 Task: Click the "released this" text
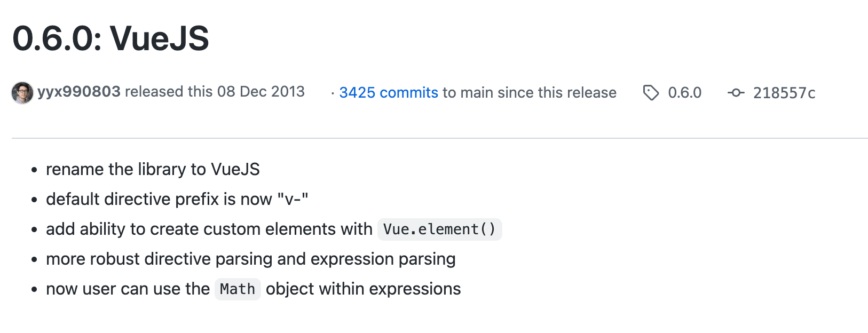point(168,92)
